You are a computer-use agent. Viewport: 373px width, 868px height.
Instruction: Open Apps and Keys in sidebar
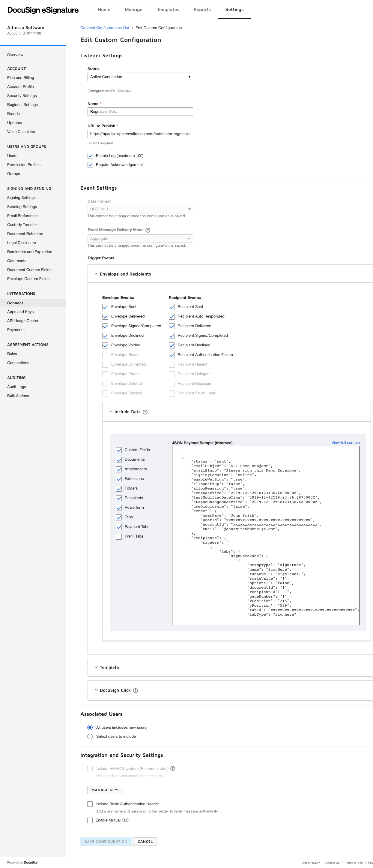point(20,312)
